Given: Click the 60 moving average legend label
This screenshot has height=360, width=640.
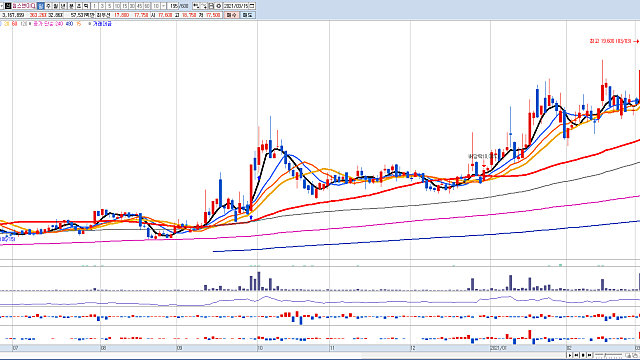Looking at the screenshot, I should (15, 24).
